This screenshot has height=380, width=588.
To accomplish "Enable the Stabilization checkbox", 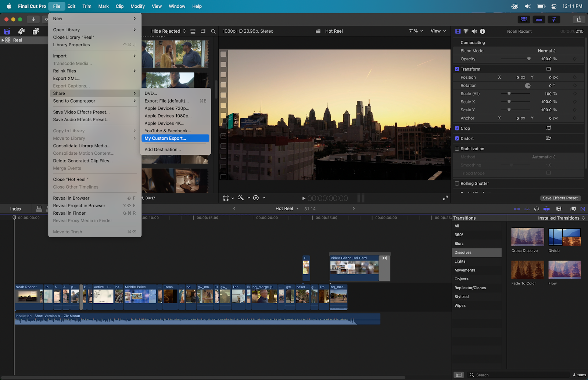I will point(457,149).
